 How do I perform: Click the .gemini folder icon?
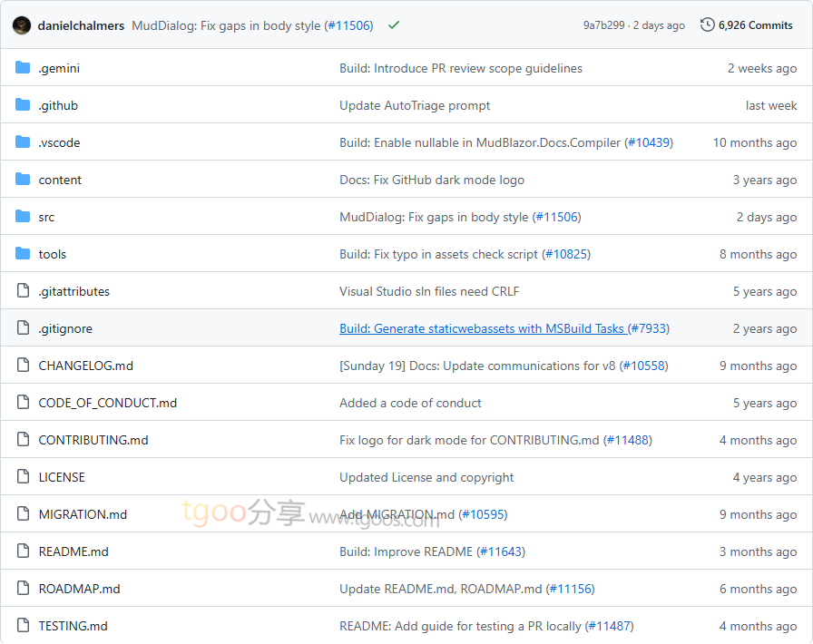pos(23,68)
